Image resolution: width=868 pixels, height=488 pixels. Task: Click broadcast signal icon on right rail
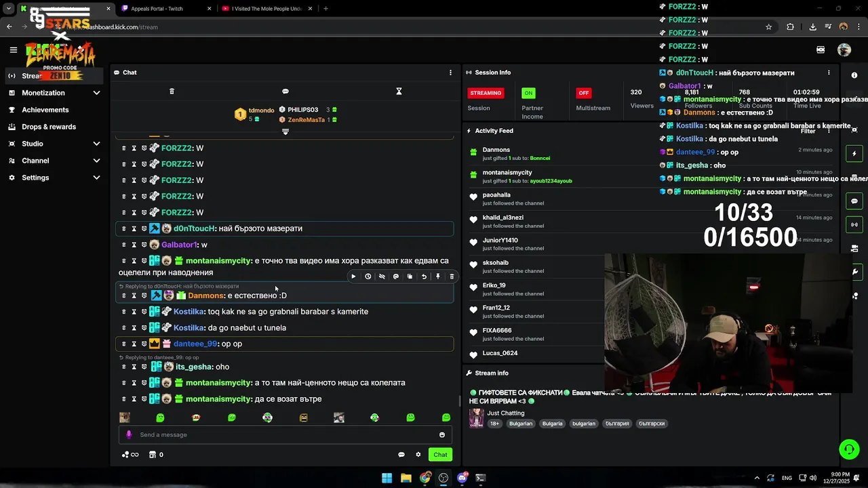pos(854,224)
